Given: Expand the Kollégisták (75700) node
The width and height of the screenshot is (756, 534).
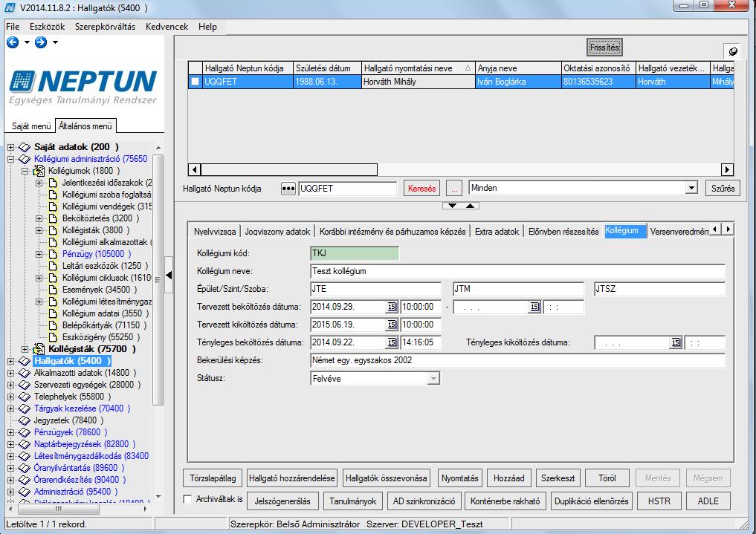Looking at the screenshot, I should [x=25, y=349].
